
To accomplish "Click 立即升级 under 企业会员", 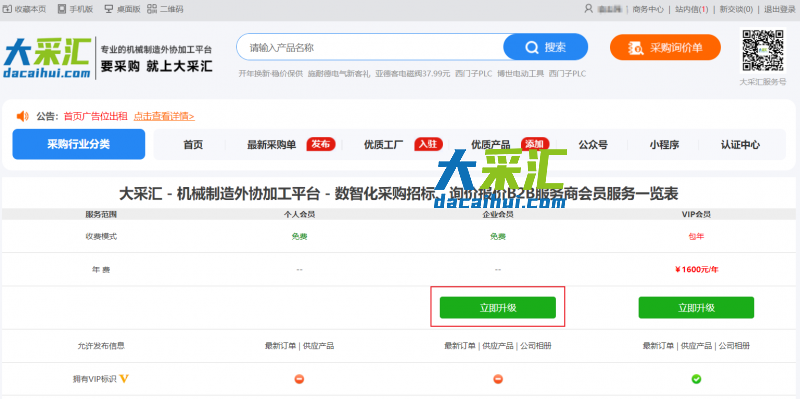I will tap(498, 308).
